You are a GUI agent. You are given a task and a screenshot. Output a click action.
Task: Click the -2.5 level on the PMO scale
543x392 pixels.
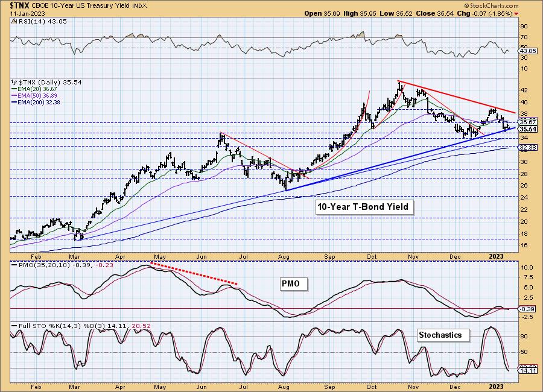coord(527,317)
